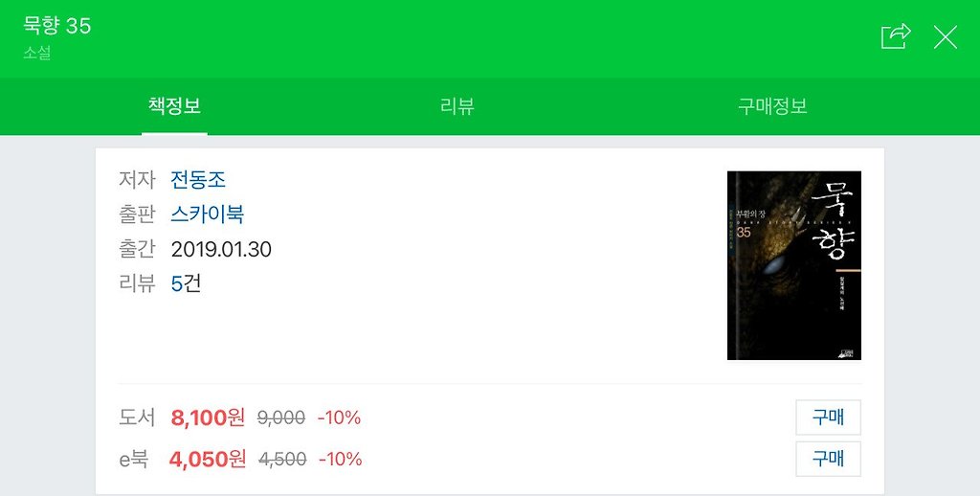This screenshot has height=496, width=980.
Task: Open author link 전동조
Action: pos(197,180)
